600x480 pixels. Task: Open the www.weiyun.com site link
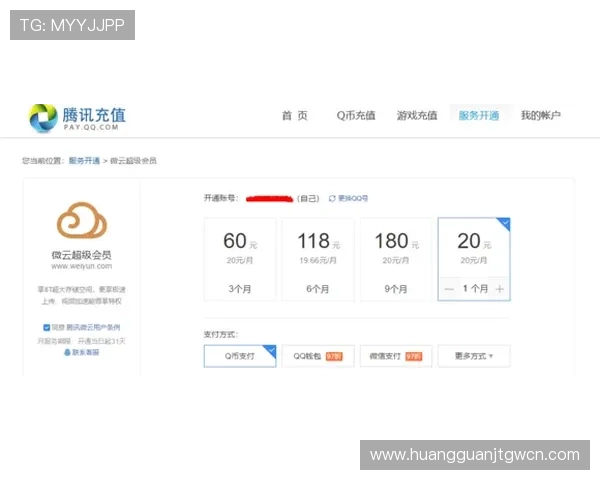tap(82, 266)
